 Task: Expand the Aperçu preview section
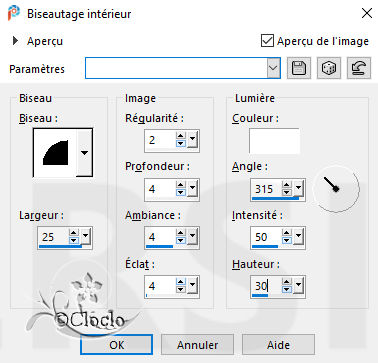(x=15, y=41)
